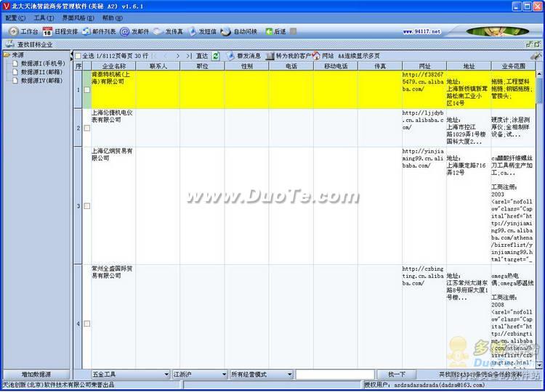Open the 帮助(H) menu
This screenshot has height=392, width=545.
pos(112,18)
